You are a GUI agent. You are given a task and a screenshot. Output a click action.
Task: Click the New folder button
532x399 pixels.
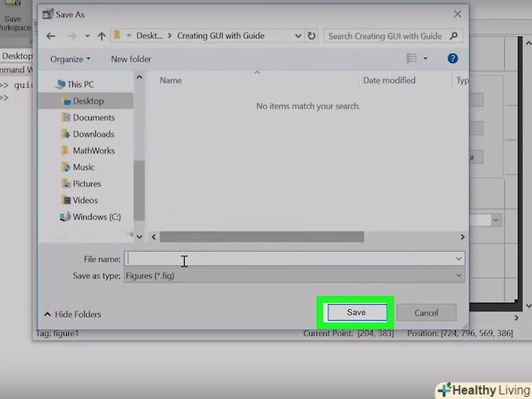(131, 59)
